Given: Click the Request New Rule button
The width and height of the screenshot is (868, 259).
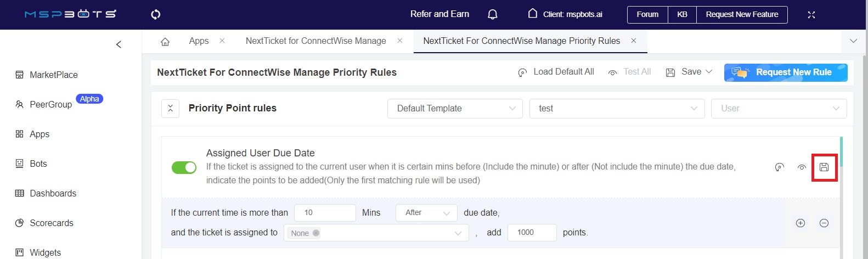Looking at the screenshot, I should tap(785, 72).
